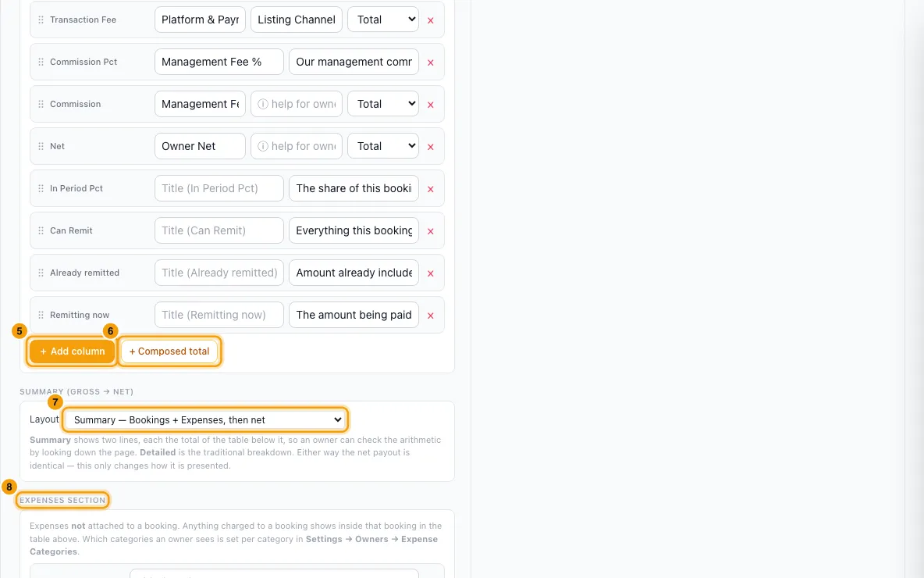The height and width of the screenshot is (578, 924).
Task: Open the Transaction Fee Total dropdown
Action: click(x=383, y=20)
